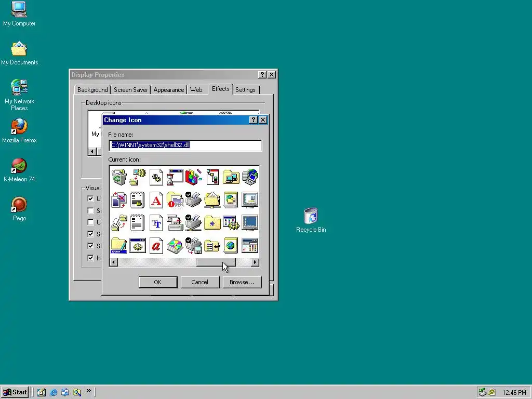Image resolution: width=532 pixels, height=399 pixels.
Task: Select the red capital A font icon
Action: tap(156, 200)
